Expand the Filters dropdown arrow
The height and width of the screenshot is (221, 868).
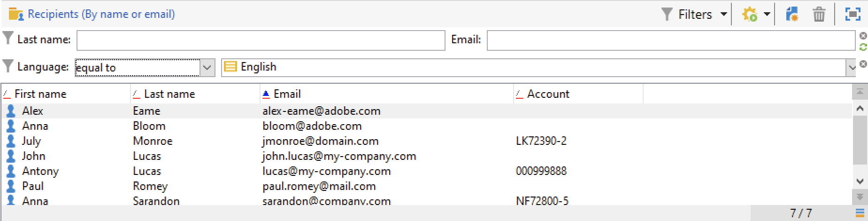(x=723, y=14)
